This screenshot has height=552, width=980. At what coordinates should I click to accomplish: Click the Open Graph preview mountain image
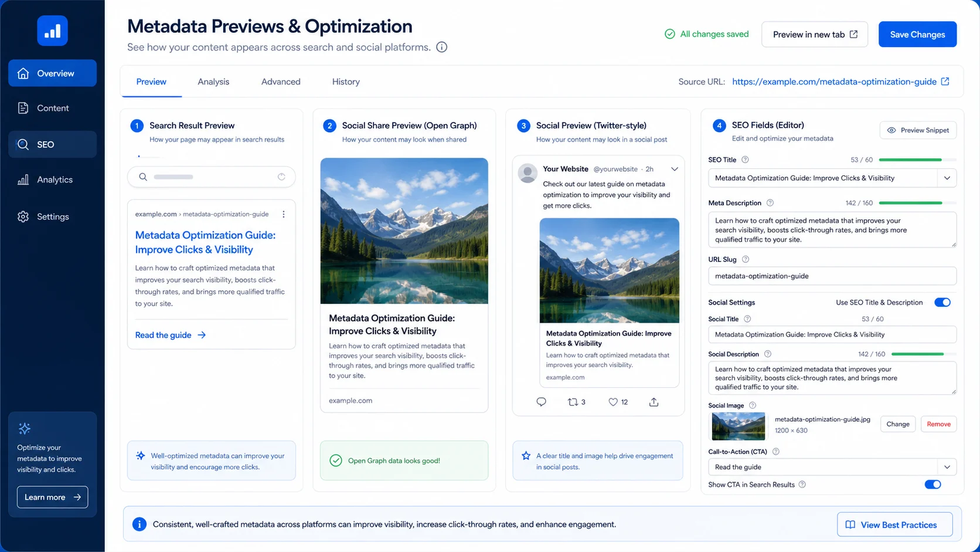(x=404, y=231)
